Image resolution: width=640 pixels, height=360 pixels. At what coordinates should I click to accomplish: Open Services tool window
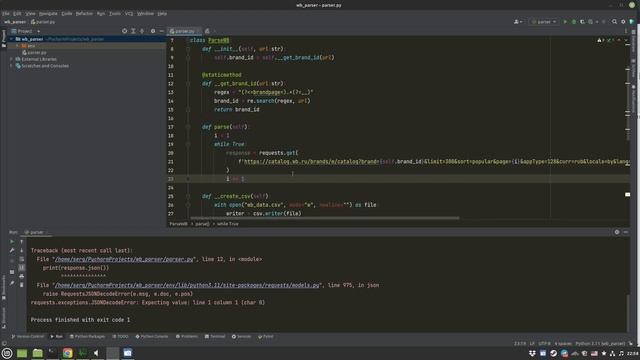[x=241, y=337]
